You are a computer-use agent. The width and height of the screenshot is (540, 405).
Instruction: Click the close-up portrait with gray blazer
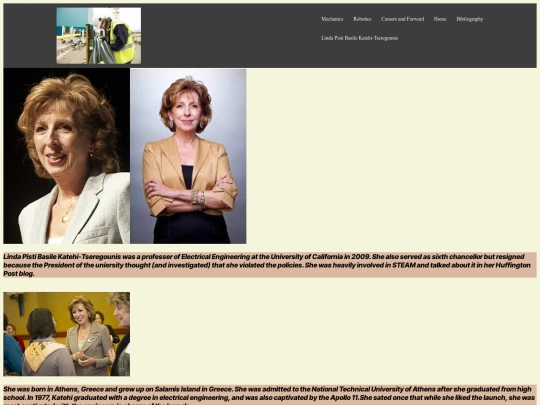66,156
